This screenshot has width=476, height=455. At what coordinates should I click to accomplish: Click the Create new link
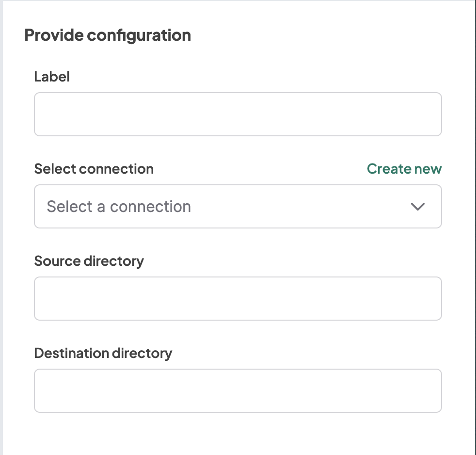tap(404, 169)
